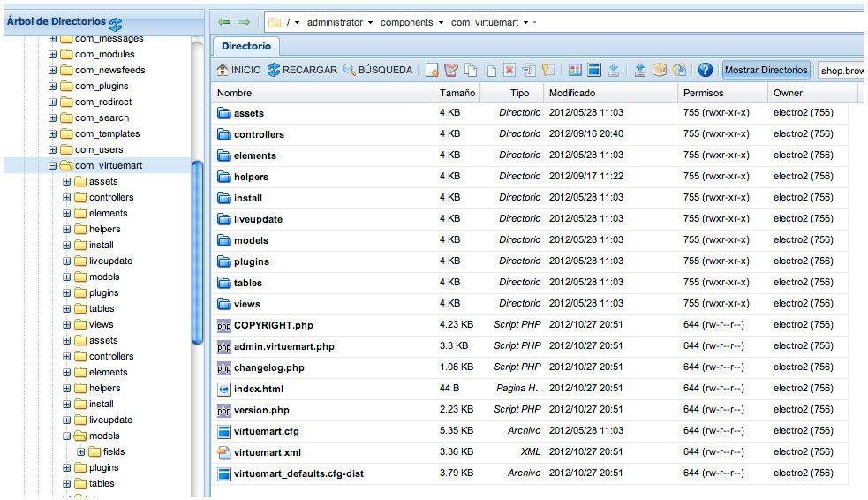
Task: Click the blue window toolbar icon
Action: (x=594, y=70)
